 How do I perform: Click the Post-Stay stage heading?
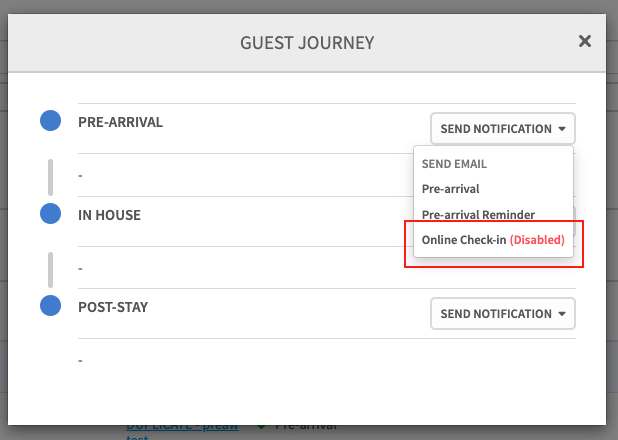coord(113,306)
